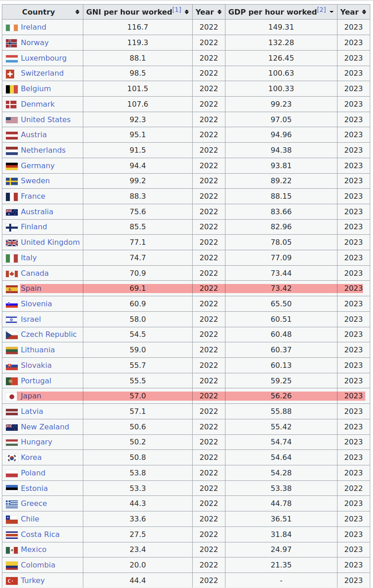Open the Finland country link

pos(34,227)
